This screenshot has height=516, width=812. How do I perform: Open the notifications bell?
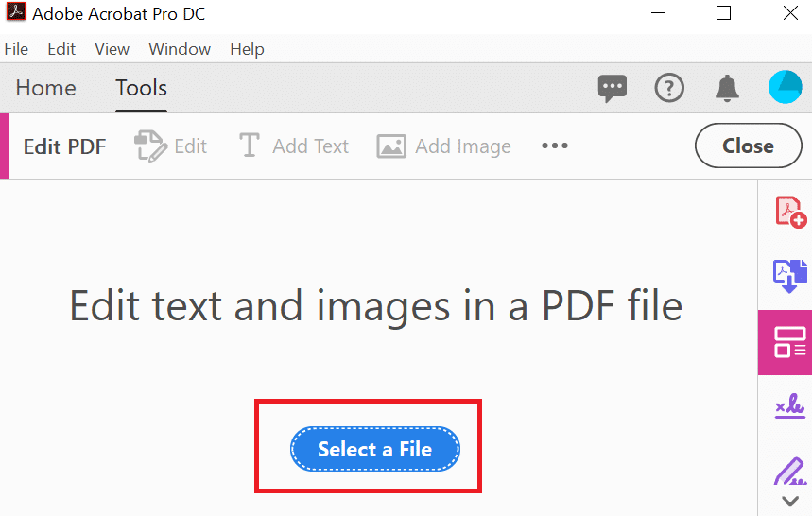tap(727, 89)
